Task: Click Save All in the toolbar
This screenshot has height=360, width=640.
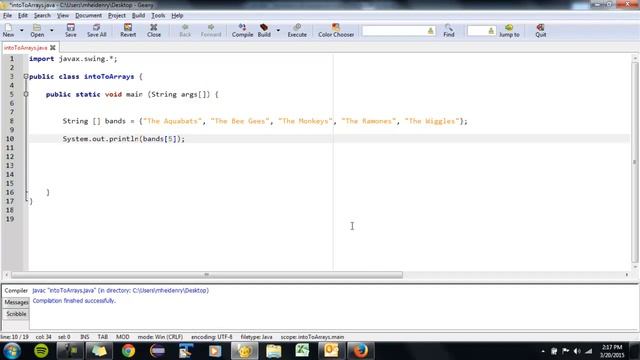Action: click(97, 30)
